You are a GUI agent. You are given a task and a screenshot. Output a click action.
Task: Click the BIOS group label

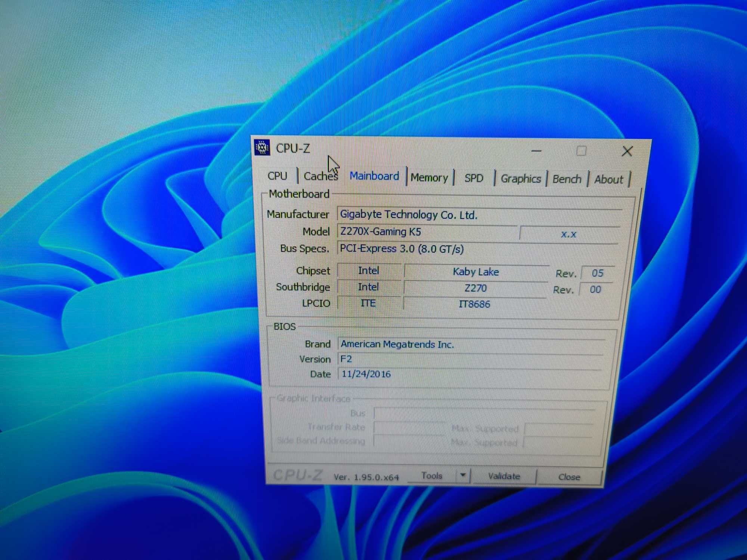pos(285,327)
